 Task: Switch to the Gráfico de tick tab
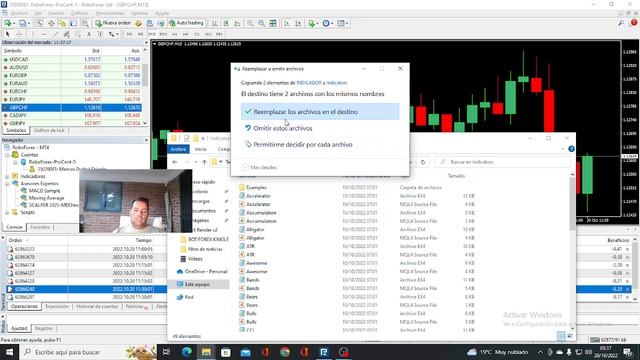(49, 130)
